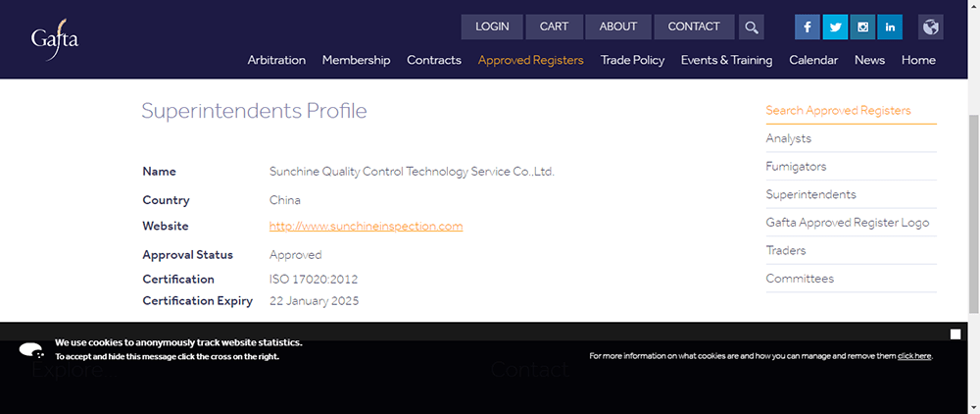This screenshot has height=414, width=980.
Task: Click the ISO 17020:2012 certification value
Action: click(x=314, y=280)
